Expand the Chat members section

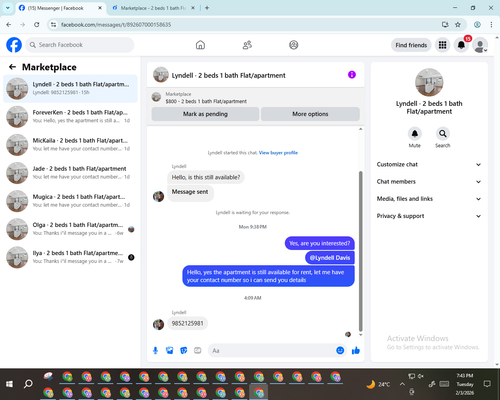click(x=429, y=182)
